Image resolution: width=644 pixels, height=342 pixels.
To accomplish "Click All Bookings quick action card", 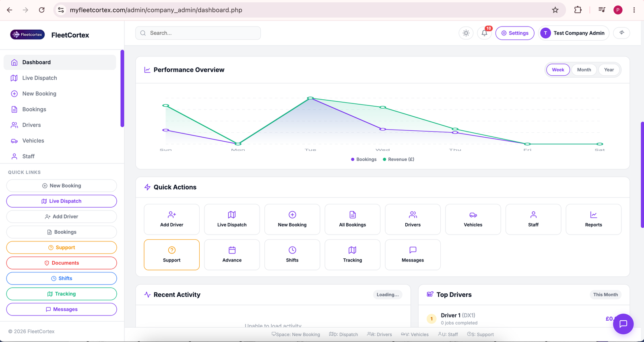I will click(x=353, y=219).
